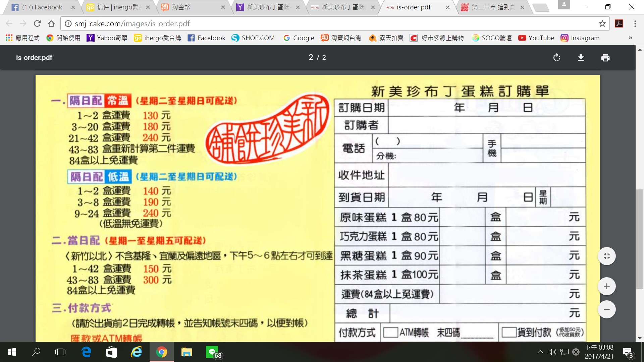The image size is (644, 362).
Task: Open the Adobe Acrobat extension
Action: click(x=619, y=23)
